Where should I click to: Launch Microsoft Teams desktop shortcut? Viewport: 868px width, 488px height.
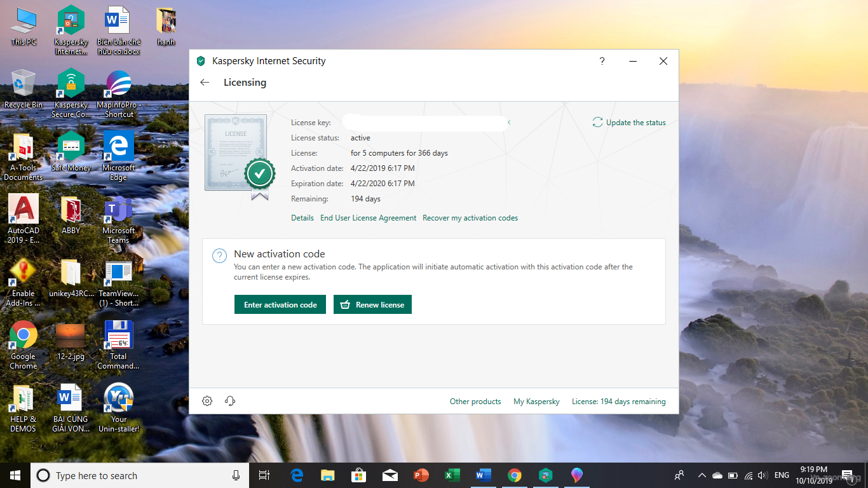(118, 213)
